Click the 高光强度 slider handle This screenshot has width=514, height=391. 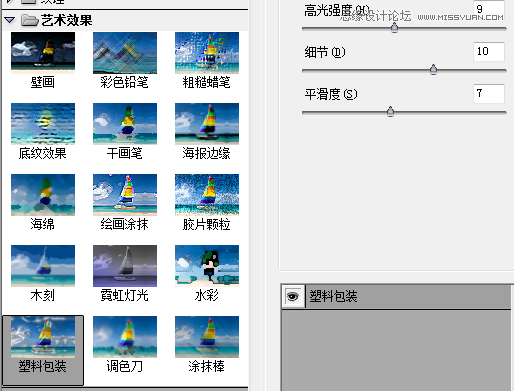[x=394, y=28]
